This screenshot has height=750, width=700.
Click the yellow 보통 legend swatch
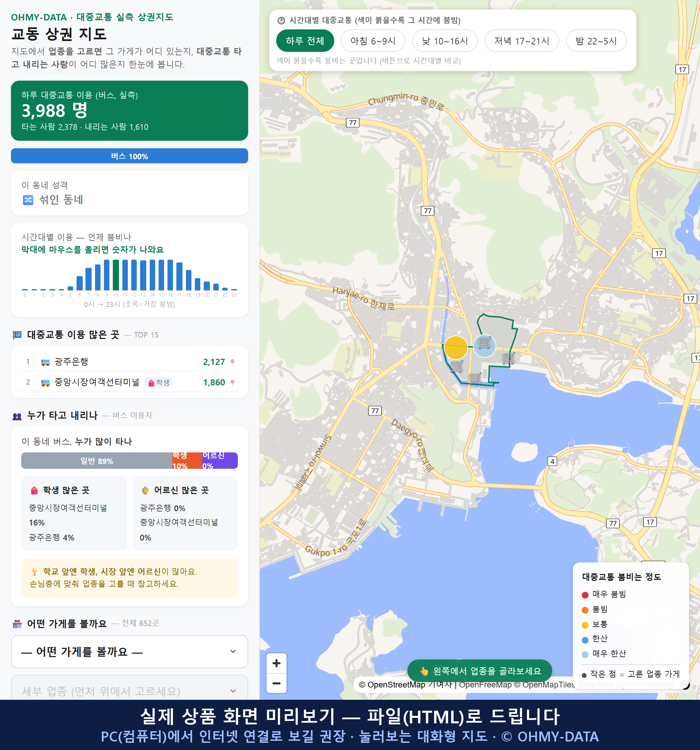coord(585,625)
